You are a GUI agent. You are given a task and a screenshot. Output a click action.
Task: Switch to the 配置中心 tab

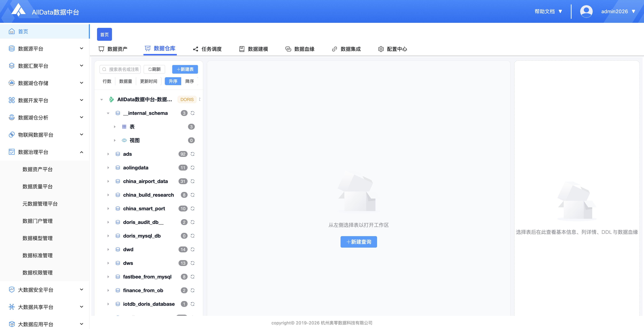coord(392,49)
